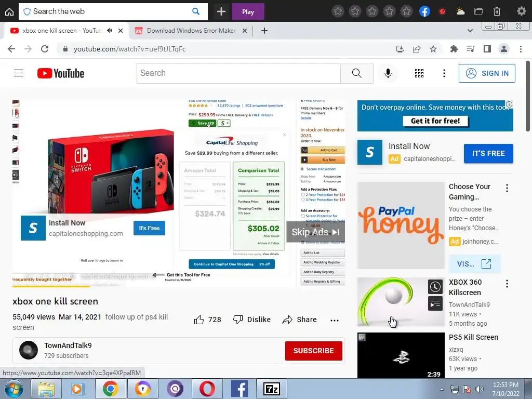
Task: Open the Windows Start button
Action: tap(13, 389)
